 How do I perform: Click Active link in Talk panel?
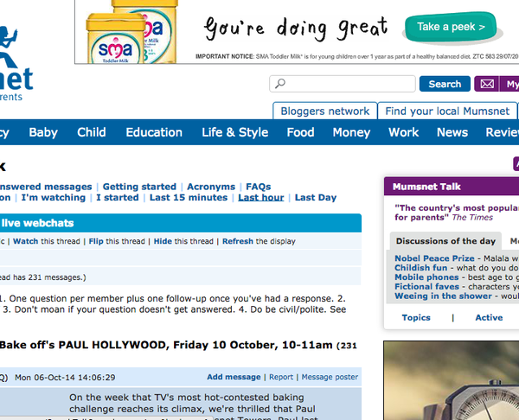click(489, 317)
